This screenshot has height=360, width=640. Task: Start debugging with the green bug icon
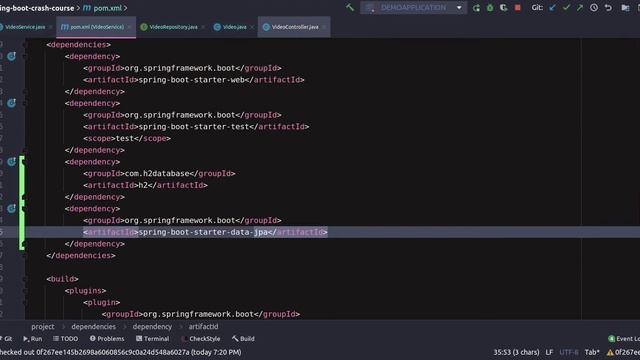[490, 8]
